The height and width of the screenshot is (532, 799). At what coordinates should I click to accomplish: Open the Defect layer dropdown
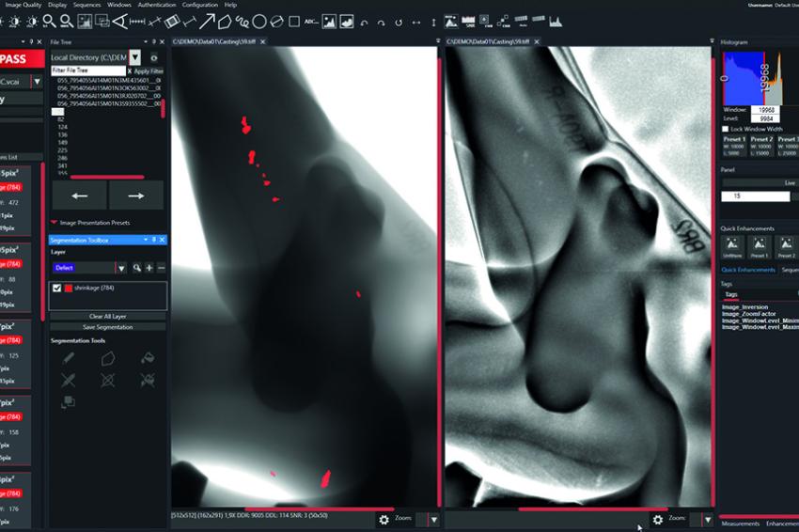point(121,268)
